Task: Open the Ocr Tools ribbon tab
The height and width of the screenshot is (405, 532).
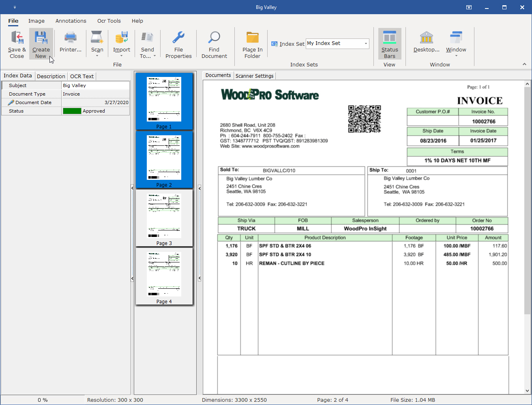Action: click(109, 21)
